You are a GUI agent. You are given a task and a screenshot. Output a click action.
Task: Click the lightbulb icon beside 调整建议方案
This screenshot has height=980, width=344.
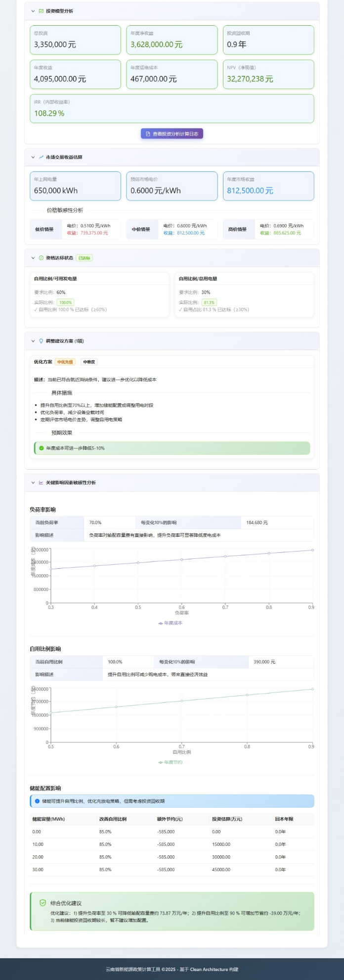41,341
